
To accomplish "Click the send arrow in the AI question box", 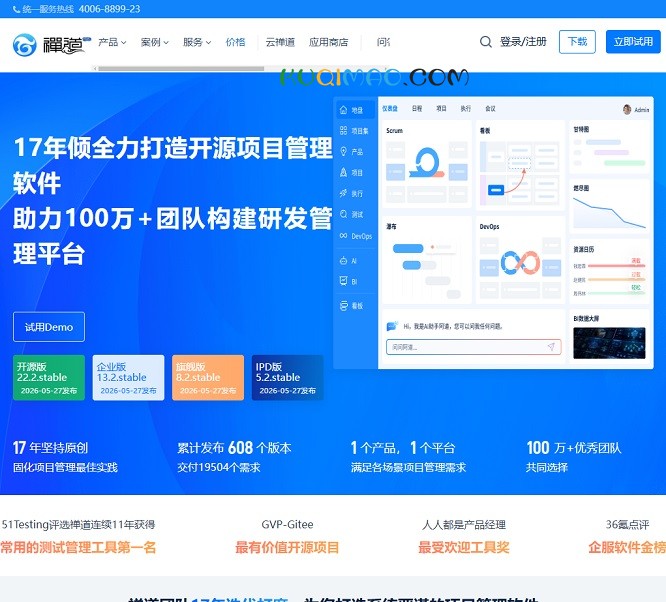I will 551,347.
